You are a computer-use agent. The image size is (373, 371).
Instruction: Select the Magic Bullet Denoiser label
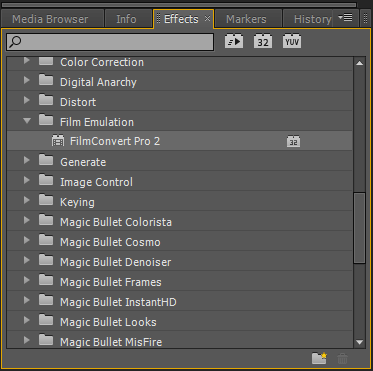115,262
